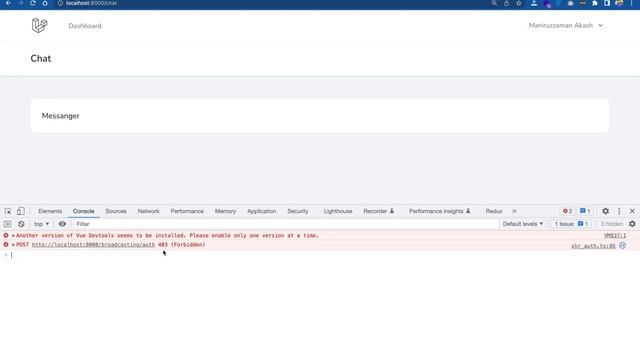Switch to the Security tab

298,211
